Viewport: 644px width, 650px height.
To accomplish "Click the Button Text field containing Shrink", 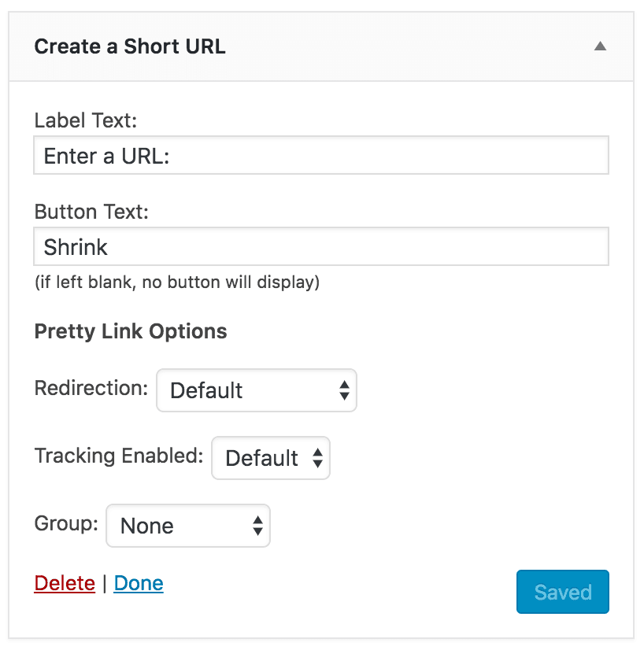I will (321, 246).
